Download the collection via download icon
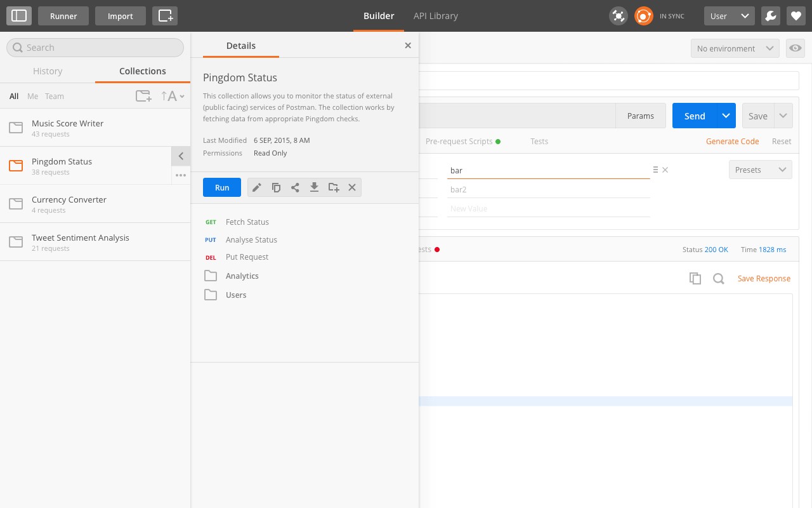 coord(314,187)
